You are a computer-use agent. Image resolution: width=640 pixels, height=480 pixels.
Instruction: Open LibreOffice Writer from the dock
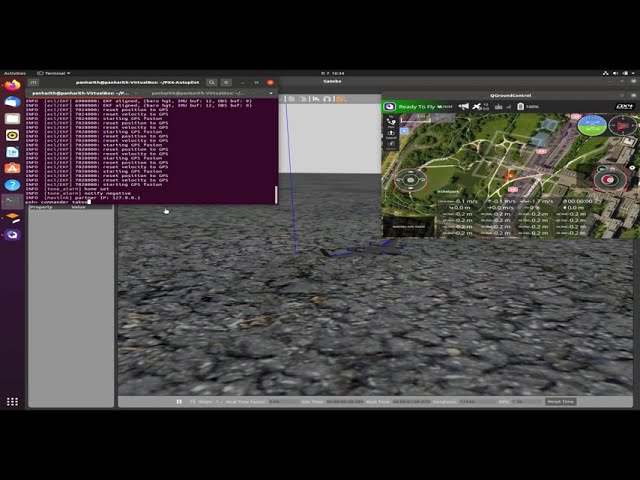(x=12, y=152)
